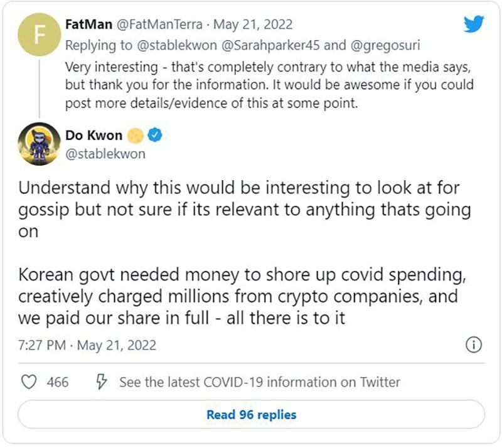Click the Do Kwon display name
502x448 pixels.
click(x=94, y=136)
